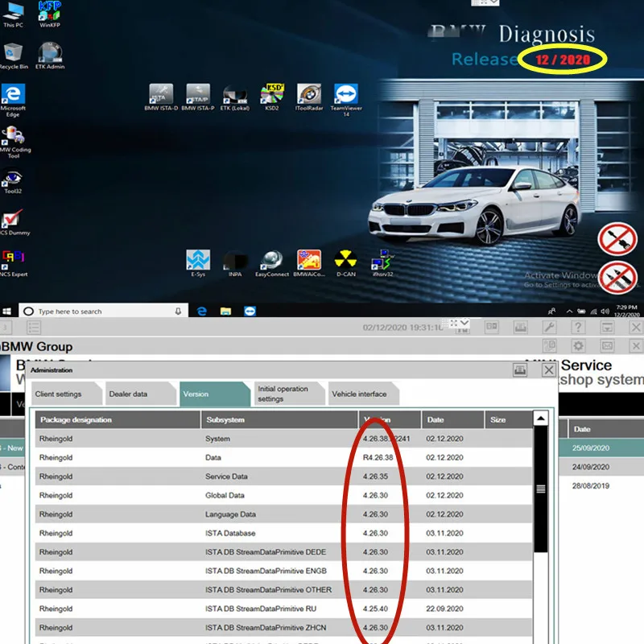Click the operations list icon in ISTA toolbar
644x644 pixels.
click(33, 328)
